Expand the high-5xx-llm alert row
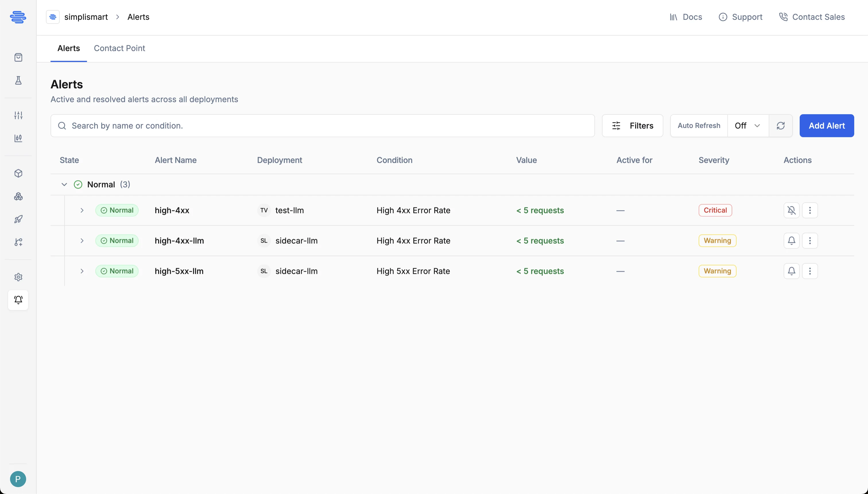Screen dimensions: 868x494 coord(82,271)
